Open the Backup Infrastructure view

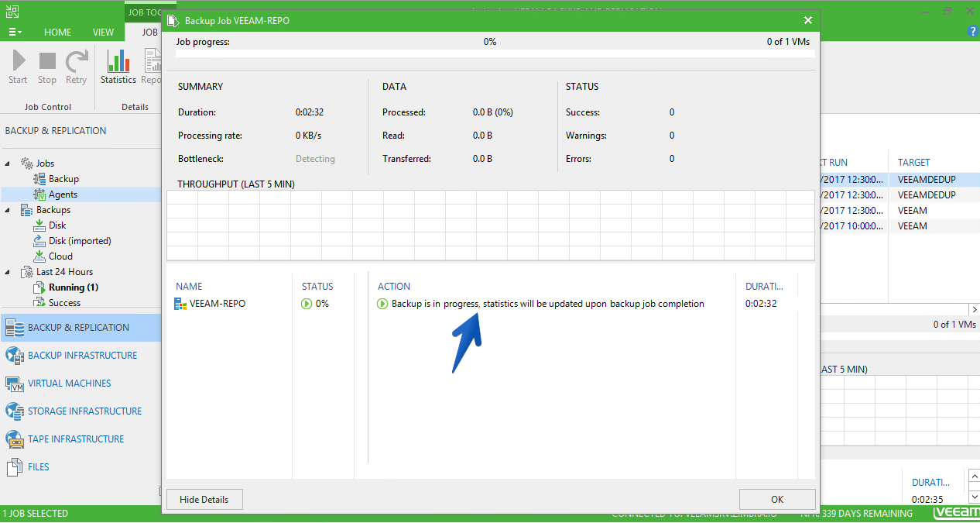click(82, 356)
